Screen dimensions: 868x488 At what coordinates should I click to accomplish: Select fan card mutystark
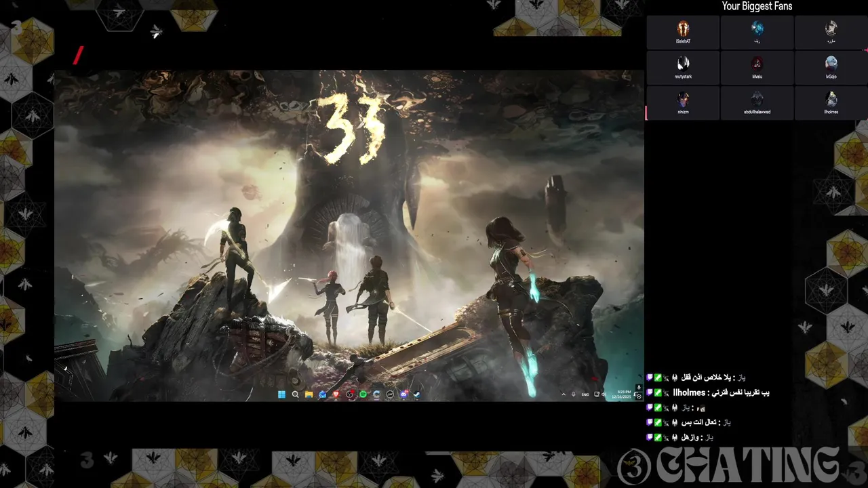(x=683, y=68)
